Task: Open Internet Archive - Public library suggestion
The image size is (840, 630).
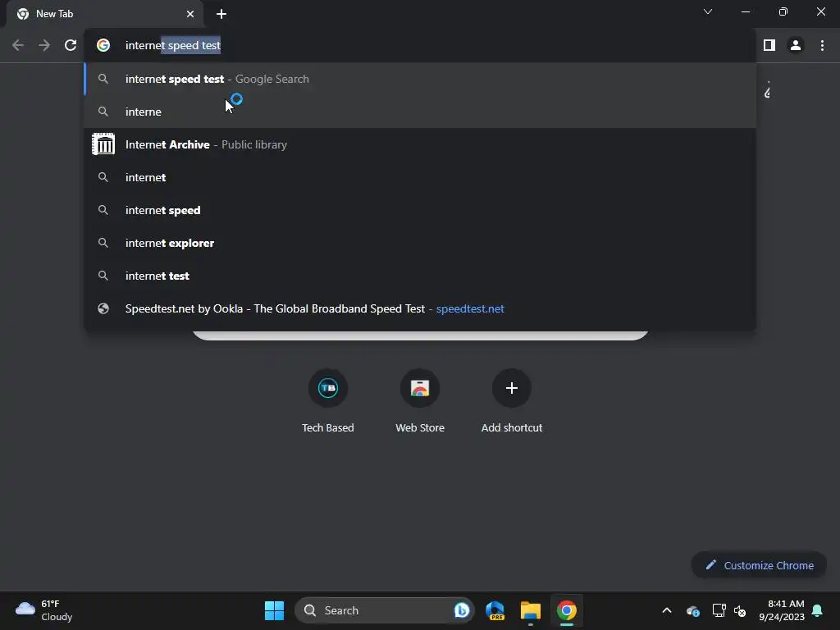Action: point(420,144)
